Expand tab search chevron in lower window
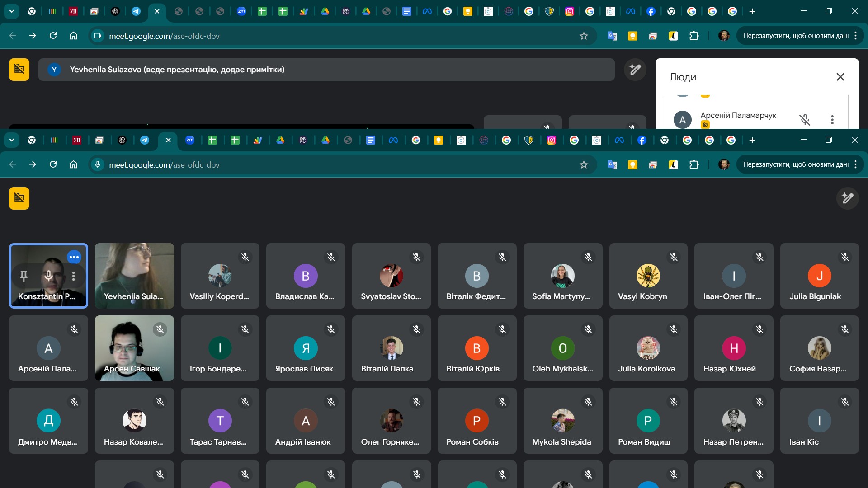 point(12,140)
